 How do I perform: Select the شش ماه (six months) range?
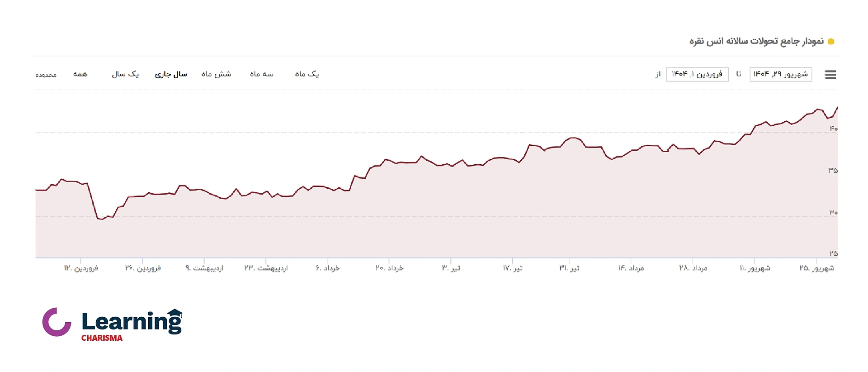click(216, 74)
